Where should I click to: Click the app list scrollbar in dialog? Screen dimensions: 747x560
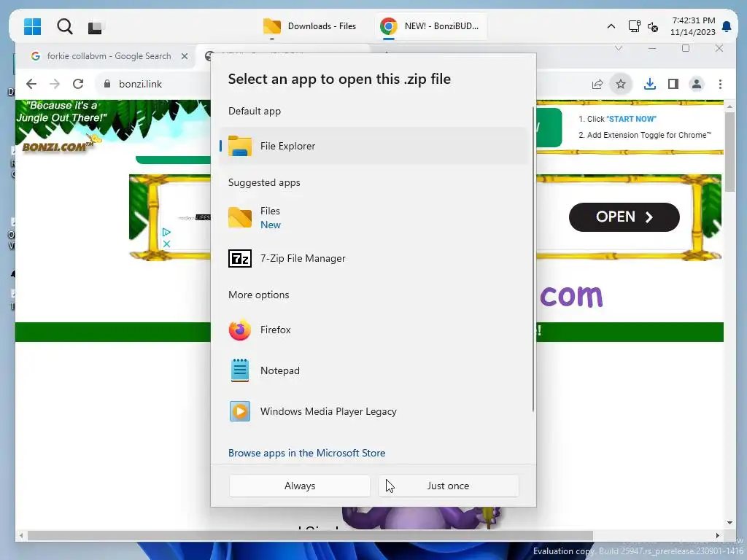pos(533,260)
